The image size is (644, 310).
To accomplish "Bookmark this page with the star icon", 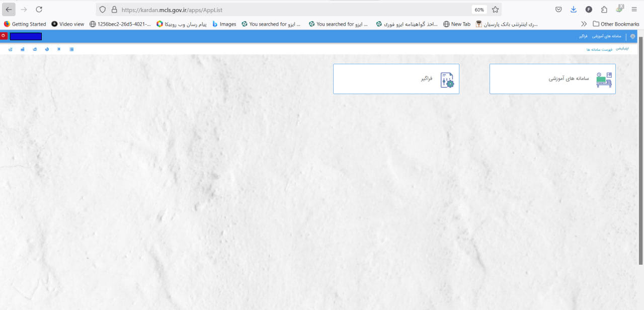I will [x=495, y=10].
